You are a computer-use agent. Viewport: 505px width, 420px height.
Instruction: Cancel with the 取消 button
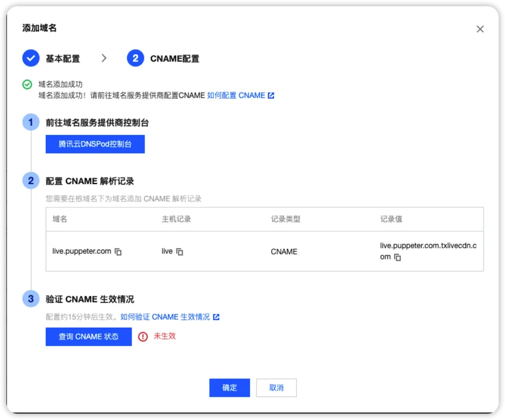coord(277,387)
